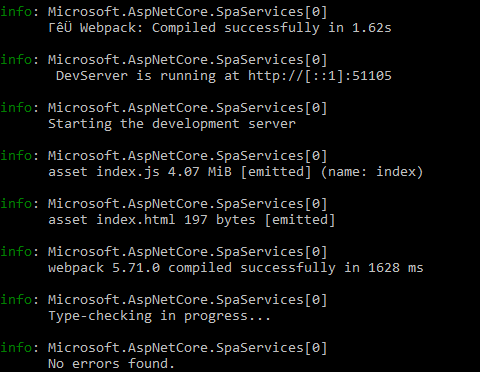Click the line 'No errors found.'
This screenshot has height=372, width=480.
[x=111, y=364]
